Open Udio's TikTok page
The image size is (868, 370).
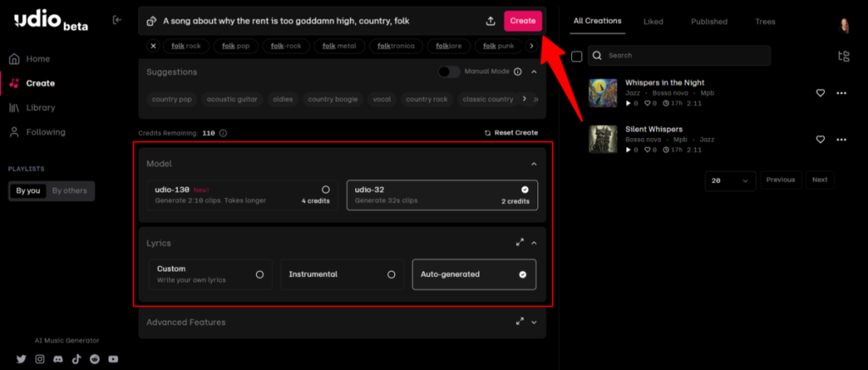pos(76,359)
